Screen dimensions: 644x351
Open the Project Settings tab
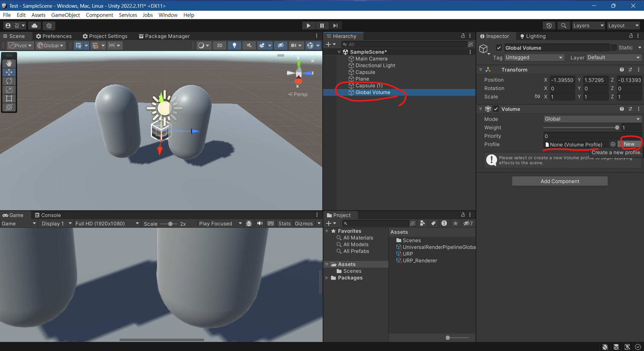coord(105,36)
